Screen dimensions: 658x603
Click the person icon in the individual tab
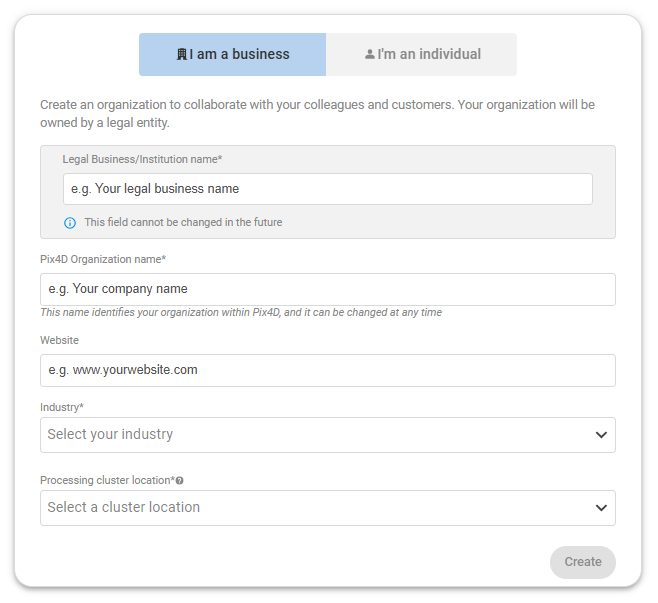coord(370,55)
